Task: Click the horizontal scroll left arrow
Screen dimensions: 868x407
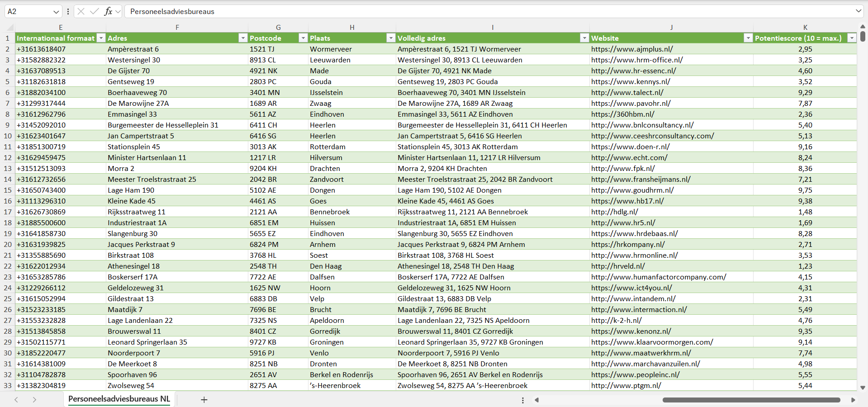Action: click(x=537, y=400)
